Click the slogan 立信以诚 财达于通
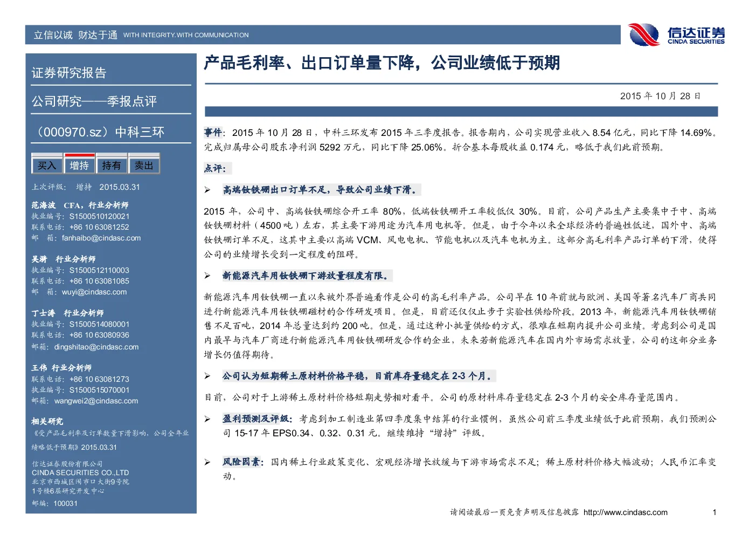 pyautogui.click(x=75, y=35)
